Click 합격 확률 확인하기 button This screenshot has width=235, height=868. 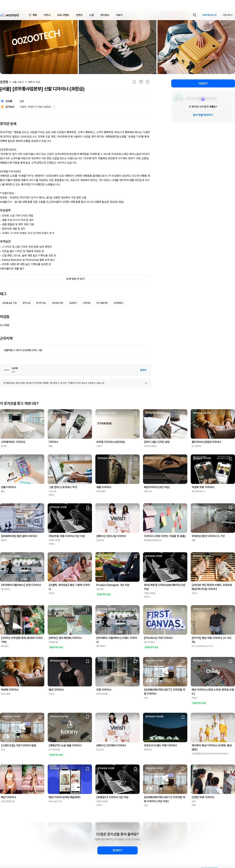pos(203,115)
